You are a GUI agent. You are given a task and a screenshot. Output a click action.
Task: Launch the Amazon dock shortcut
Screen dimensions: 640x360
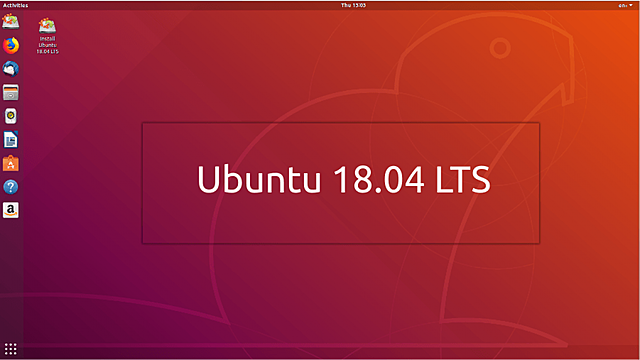11,211
